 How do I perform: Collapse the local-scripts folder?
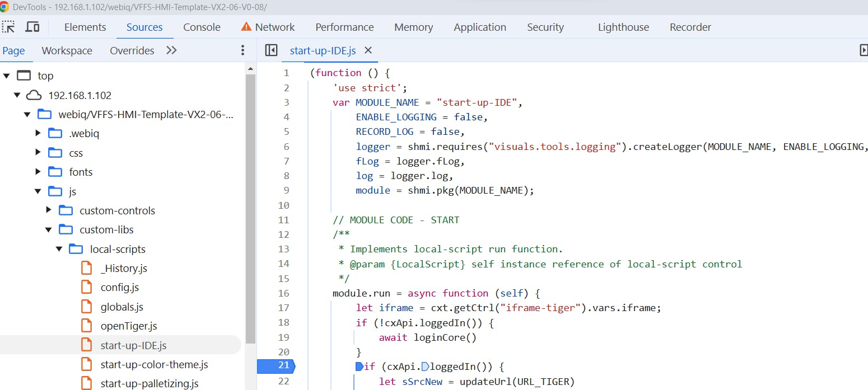point(59,249)
